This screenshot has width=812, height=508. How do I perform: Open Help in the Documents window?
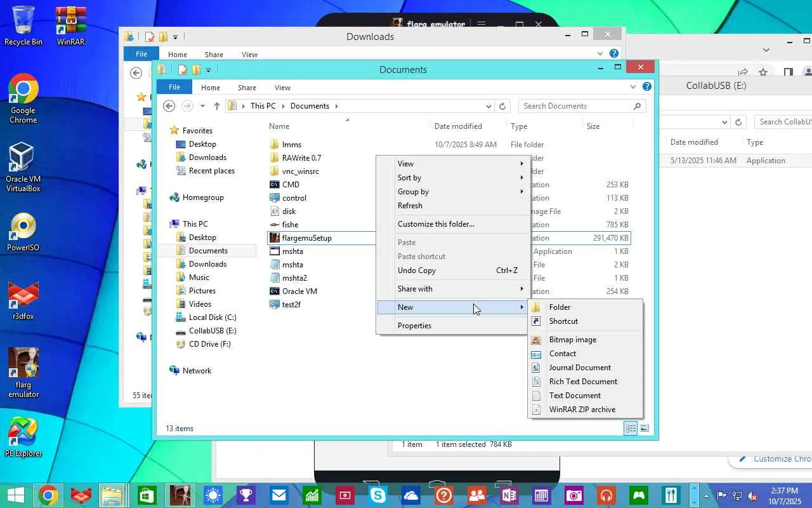[646, 87]
